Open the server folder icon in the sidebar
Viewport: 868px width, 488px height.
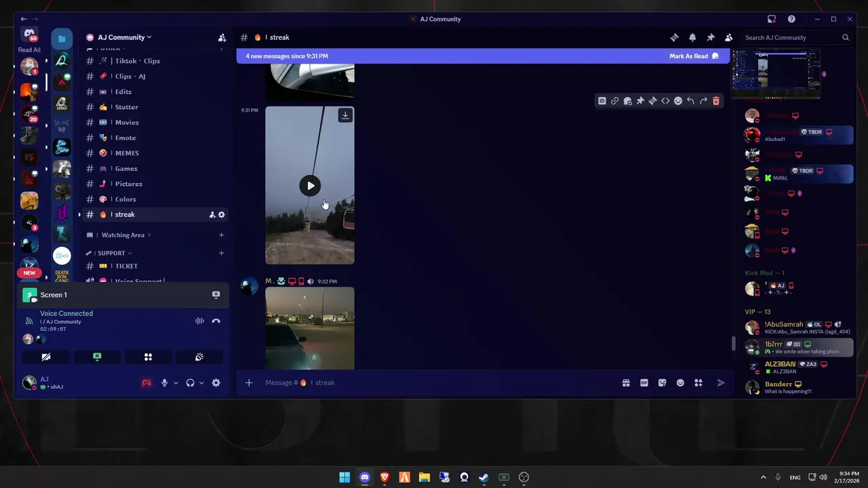[x=62, y=39]
